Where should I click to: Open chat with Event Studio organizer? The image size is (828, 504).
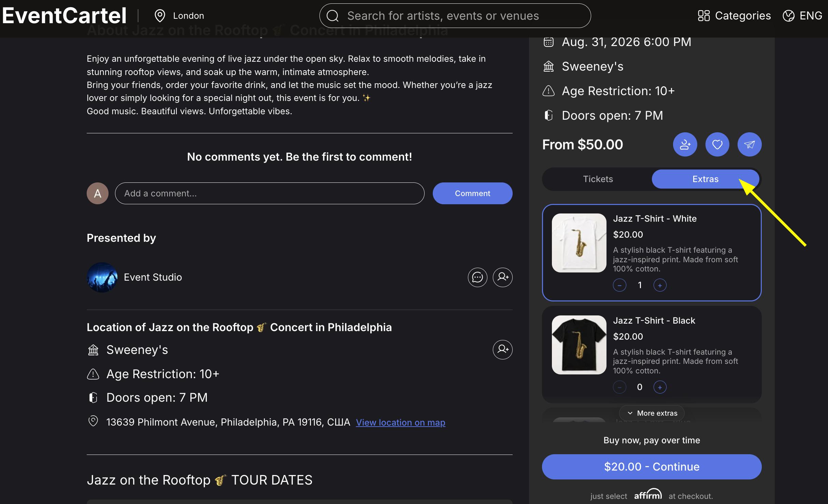pos(477,277)
